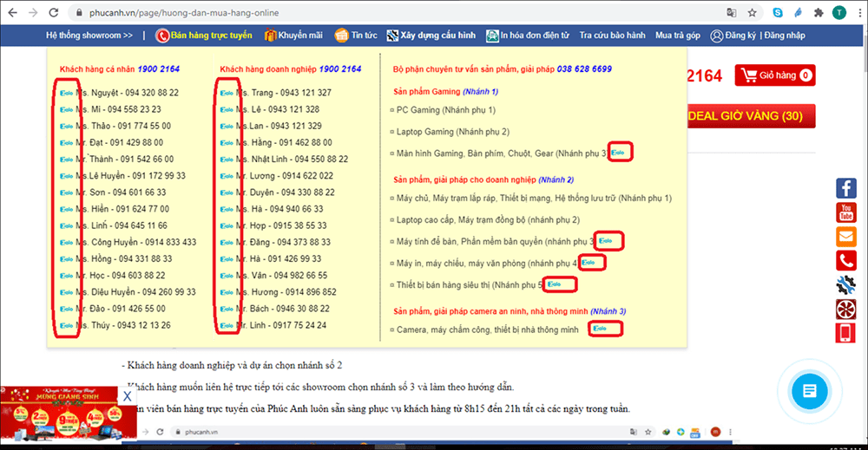Open In hóa đơn điện tử link

point(527,36)
